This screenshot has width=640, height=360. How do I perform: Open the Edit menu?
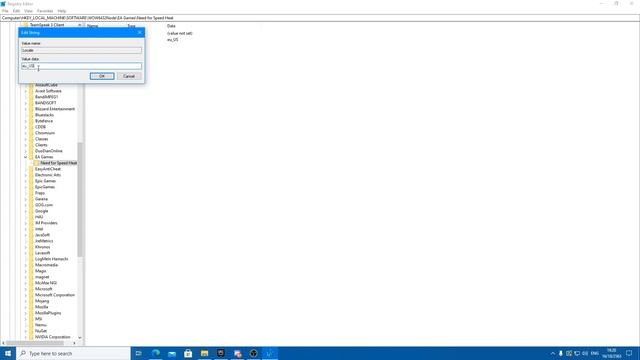tap(16, 11)
